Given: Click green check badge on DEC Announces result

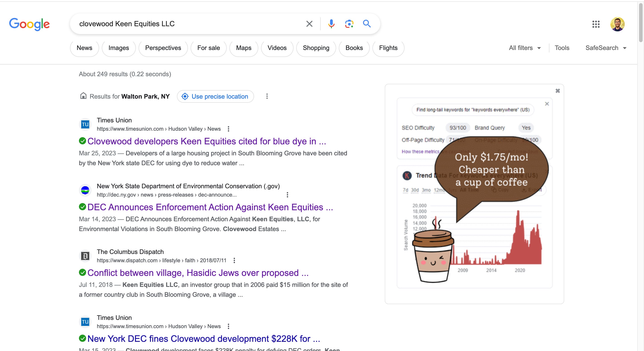Looking at the screenshot, I should 83,207.
